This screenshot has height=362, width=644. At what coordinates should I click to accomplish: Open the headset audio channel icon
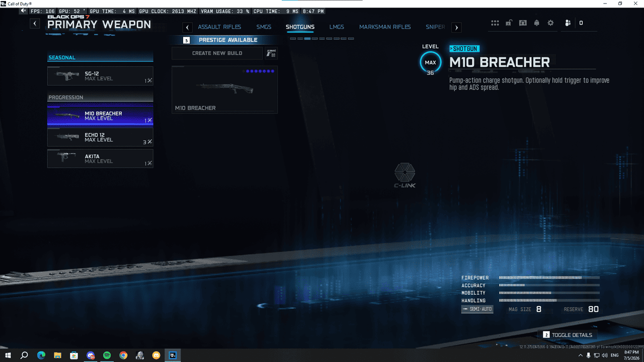click(x=523, y=23)
